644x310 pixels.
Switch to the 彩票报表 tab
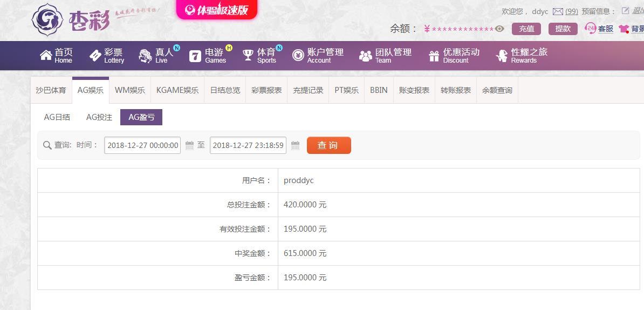click(266, 90)
